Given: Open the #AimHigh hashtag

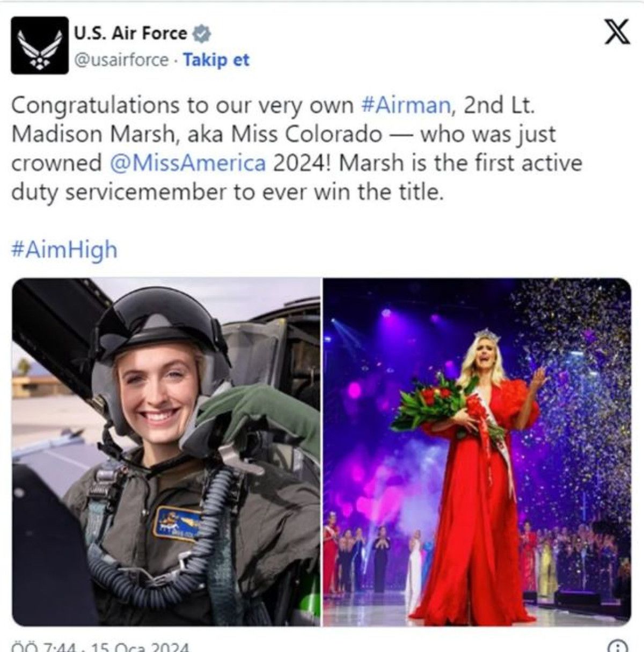Looking at the screenshot, I should (64, 251).
